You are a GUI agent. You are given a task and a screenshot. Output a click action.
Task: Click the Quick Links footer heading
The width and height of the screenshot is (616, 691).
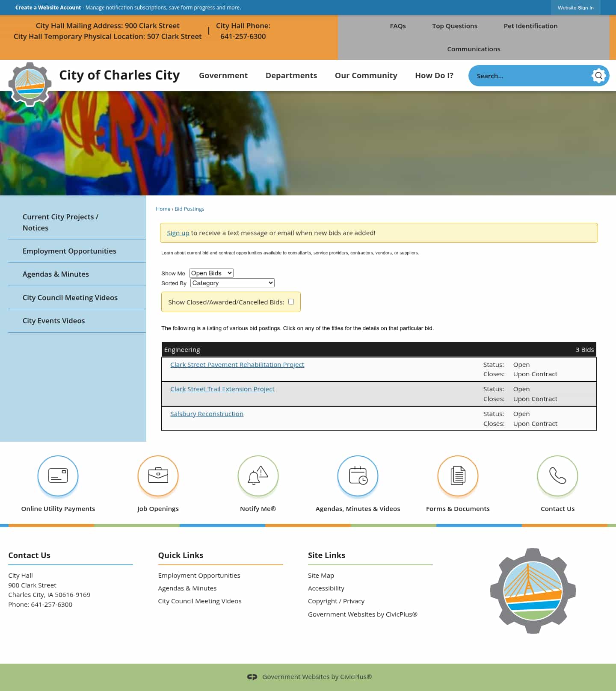(x=181, y=555)
